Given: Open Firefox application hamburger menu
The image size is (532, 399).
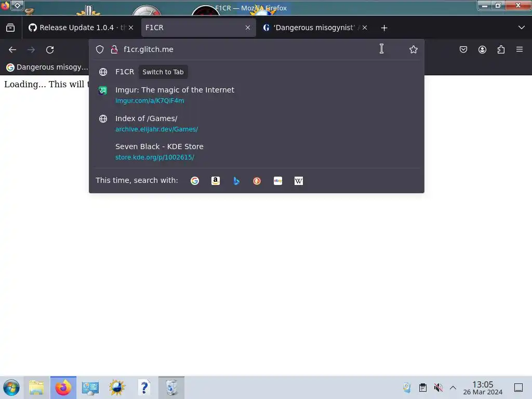Looking at the screenshot, I should [520, 49].
